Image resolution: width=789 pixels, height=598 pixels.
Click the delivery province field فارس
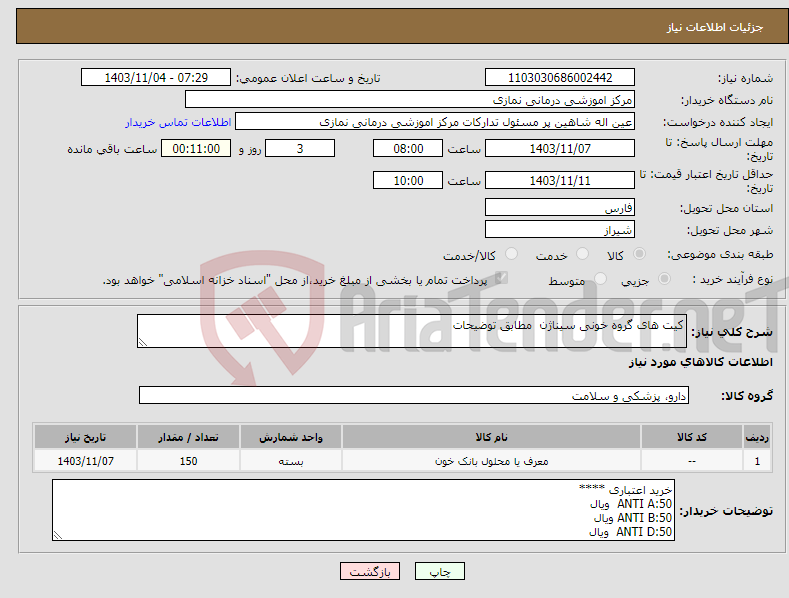pos(560,207)
